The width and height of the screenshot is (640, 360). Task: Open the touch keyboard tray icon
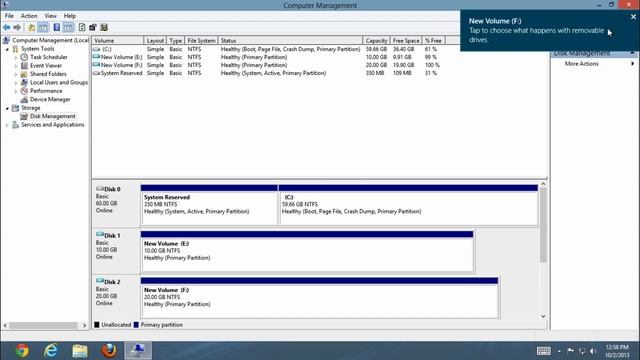click(544, 351)
